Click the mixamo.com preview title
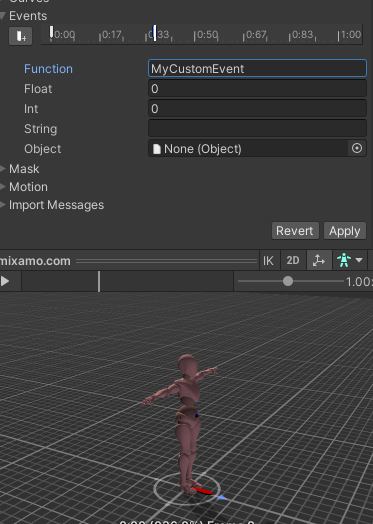Viewport: 373px width, 524px height. (35, 261)
